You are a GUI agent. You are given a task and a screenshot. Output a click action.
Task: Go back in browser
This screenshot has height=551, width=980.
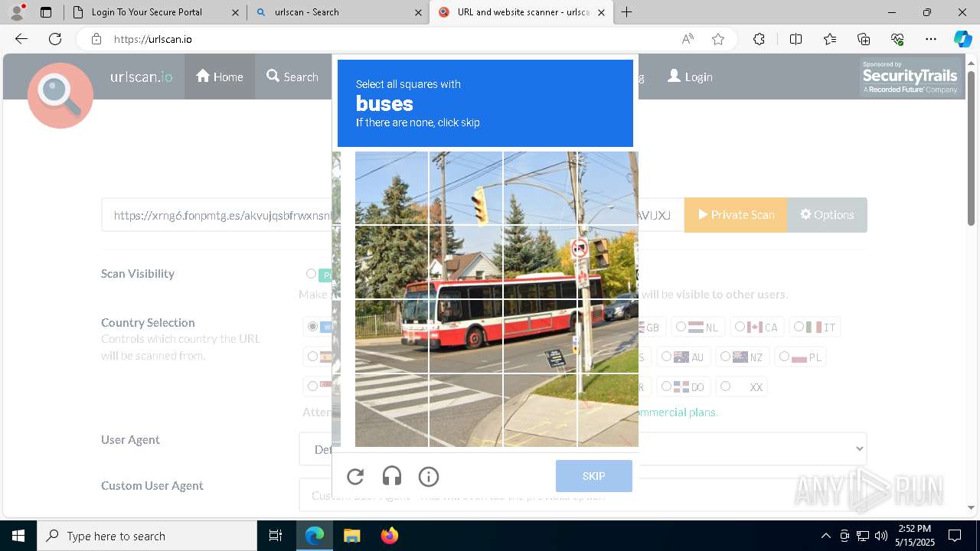(x=21, y=39)
